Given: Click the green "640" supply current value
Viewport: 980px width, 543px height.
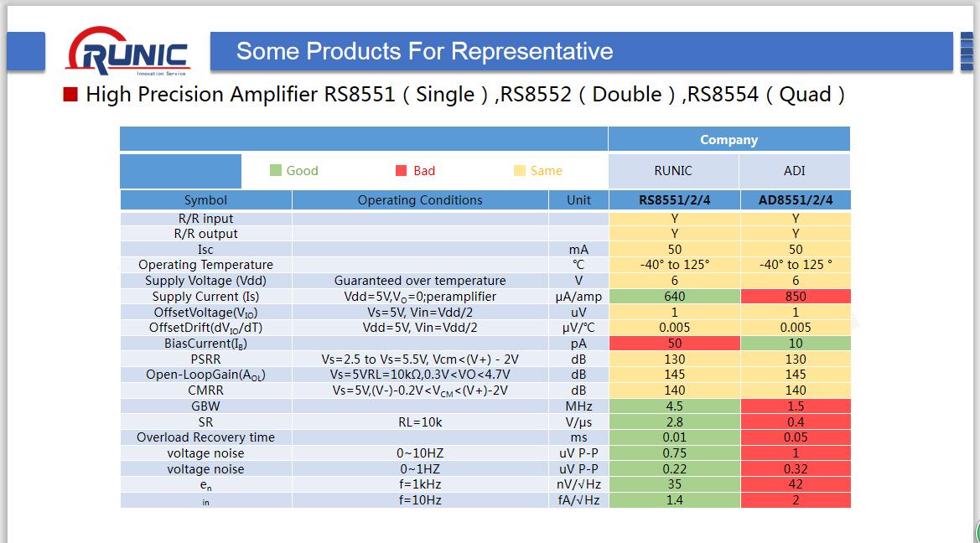Looking at the screenshot, I should click(x=674, y=296).
